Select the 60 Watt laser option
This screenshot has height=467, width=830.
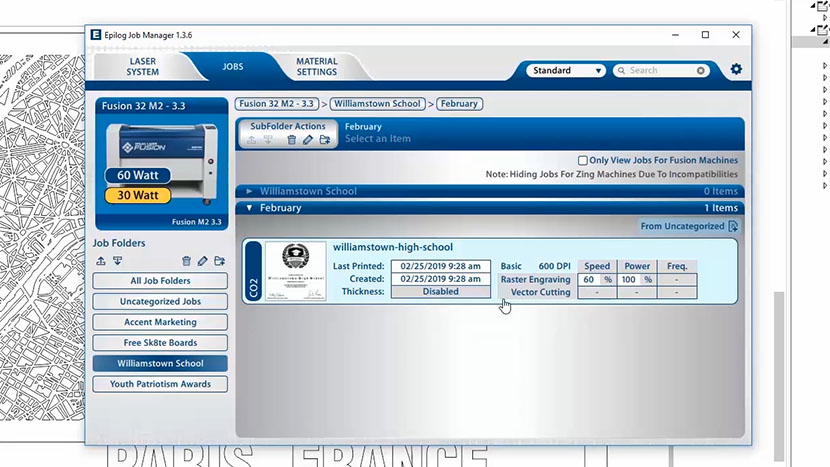tap(138, 176)
